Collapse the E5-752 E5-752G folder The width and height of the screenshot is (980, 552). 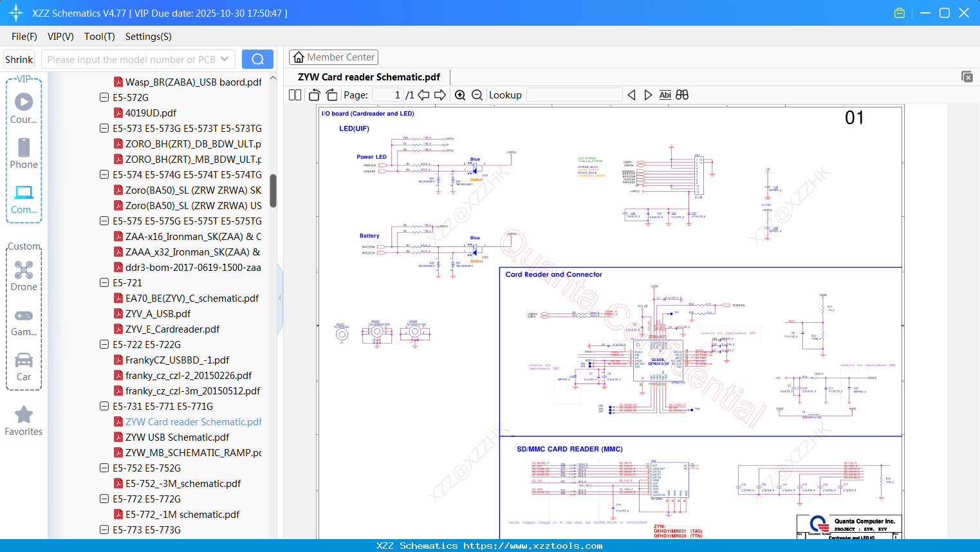[x=104, y=468]
